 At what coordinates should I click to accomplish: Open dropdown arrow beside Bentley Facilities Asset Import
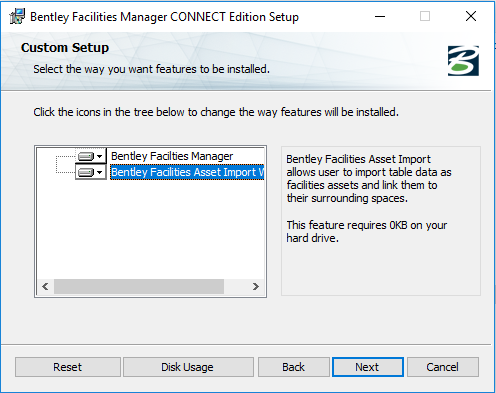99,173
